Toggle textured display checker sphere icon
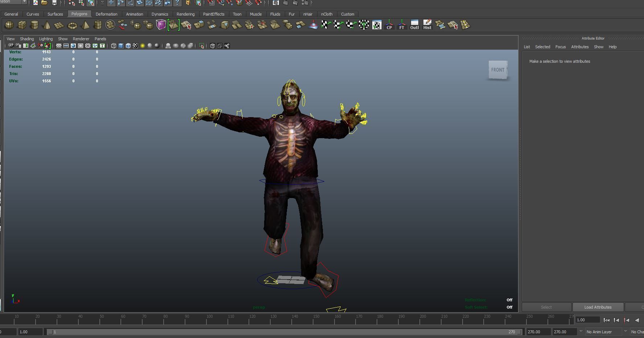 coord(135,46)
